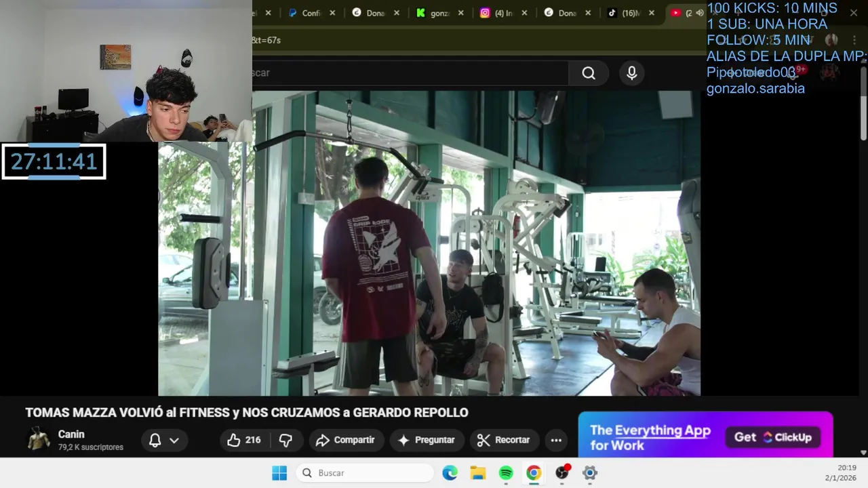Viewport: 868px width, 488px height.
Task: Click the Recortar clip button
Action: coord(503,440)
